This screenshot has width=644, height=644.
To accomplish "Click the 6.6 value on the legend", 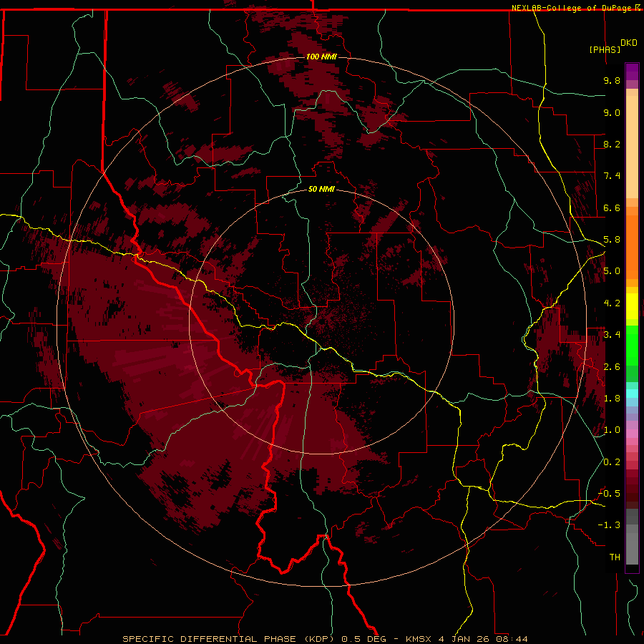I will [x=612, y=208].
